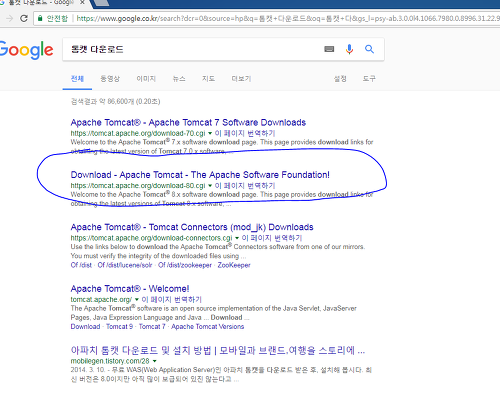Click the green URL https://tomcat.apache.org/download-80.cgi
The image size is (500, 397).
click(x=138, y=186)
